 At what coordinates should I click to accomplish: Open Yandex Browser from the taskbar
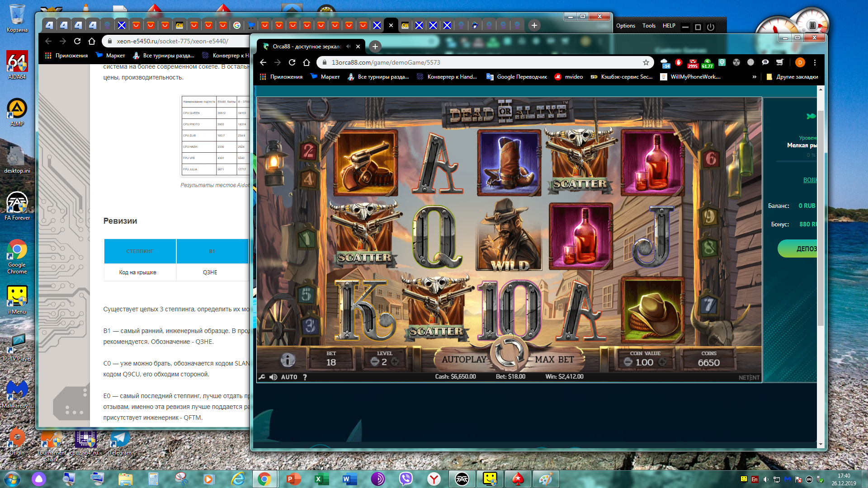tap(434, 479)
